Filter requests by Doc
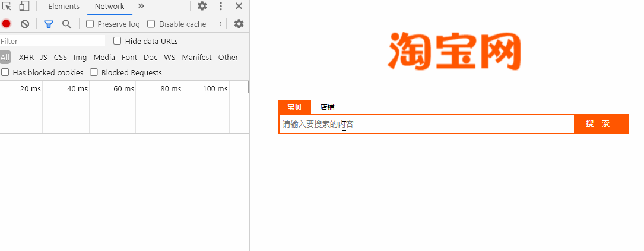The height and width of the screenshot is (251, 644). (151, 57)
